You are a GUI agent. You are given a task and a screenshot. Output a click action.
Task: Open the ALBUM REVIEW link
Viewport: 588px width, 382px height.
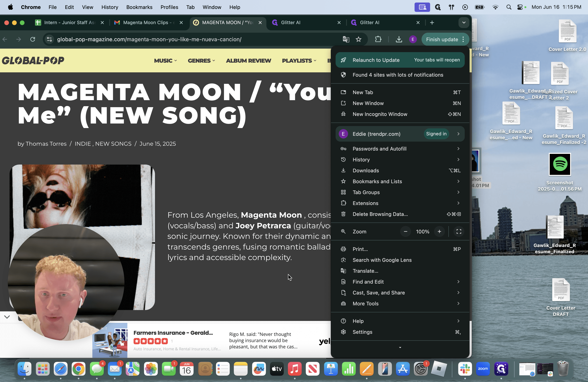pos(248,60)
